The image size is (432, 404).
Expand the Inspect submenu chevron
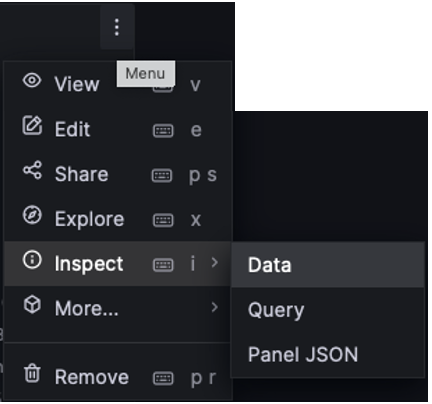pyautogui.click(x=215, y=263)
